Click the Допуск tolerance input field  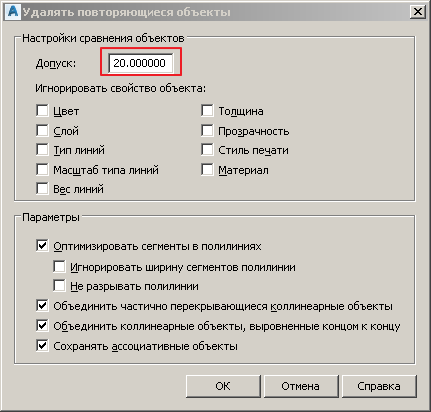tap(141, 63)
